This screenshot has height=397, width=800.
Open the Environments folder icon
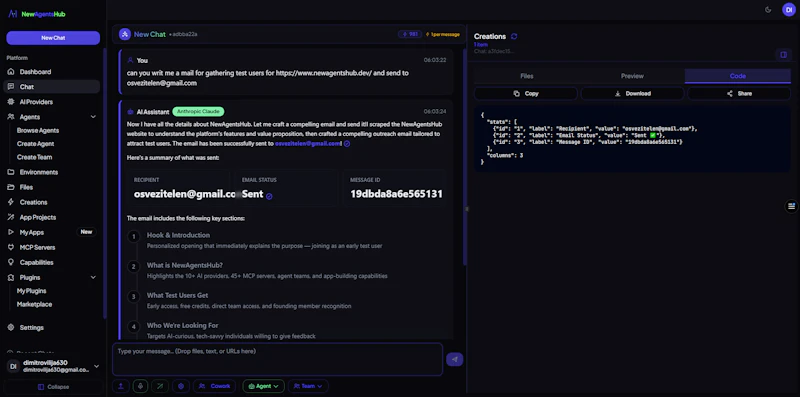[11, 172]
